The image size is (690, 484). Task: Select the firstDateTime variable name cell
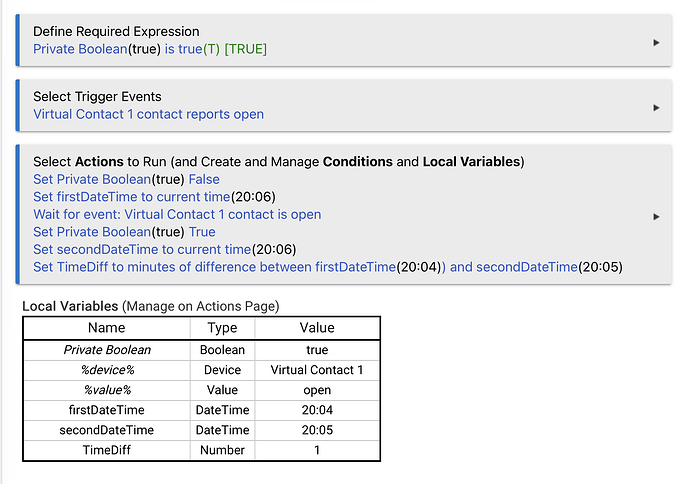pyautogui.click(x=106, y=410)
